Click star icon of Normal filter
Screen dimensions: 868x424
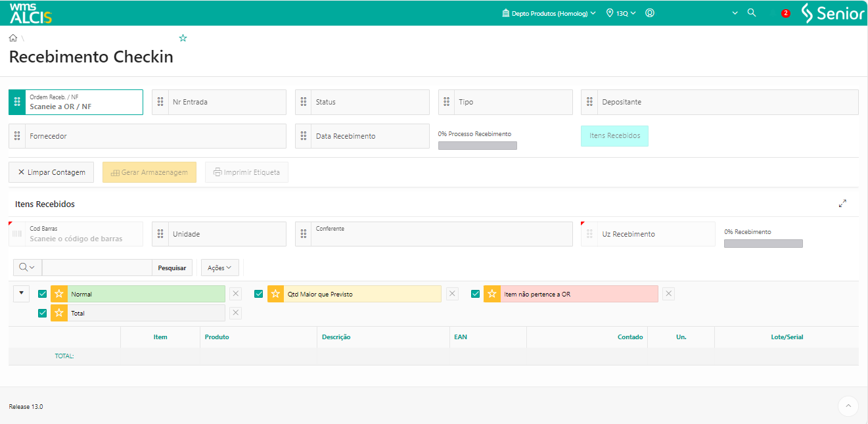click(x=59, y=294)
